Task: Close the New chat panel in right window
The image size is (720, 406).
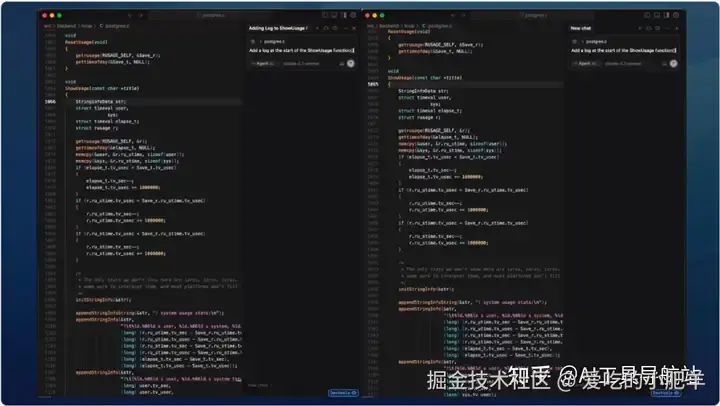Action: click(x=677, y=28)
